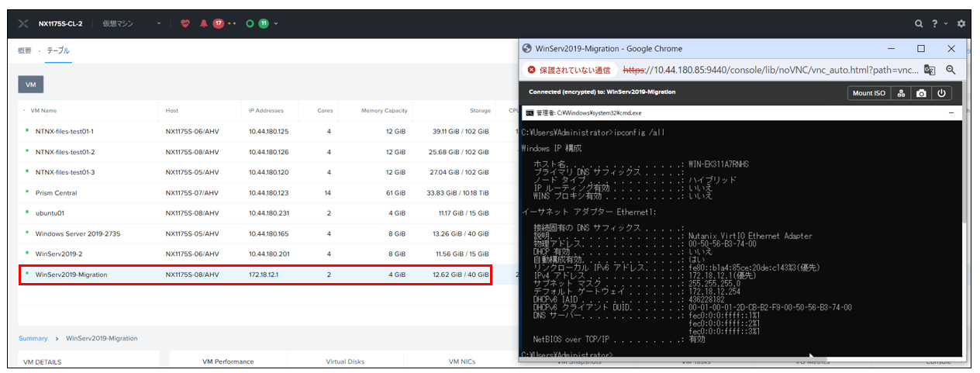The image size is (980, 373).
Task: Click the not-secure warning icon in address bar
Action: point(532,70)
